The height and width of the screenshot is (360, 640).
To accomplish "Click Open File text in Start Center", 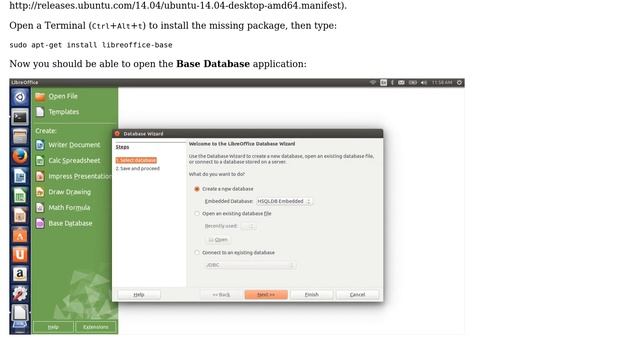I will (63, 96).
